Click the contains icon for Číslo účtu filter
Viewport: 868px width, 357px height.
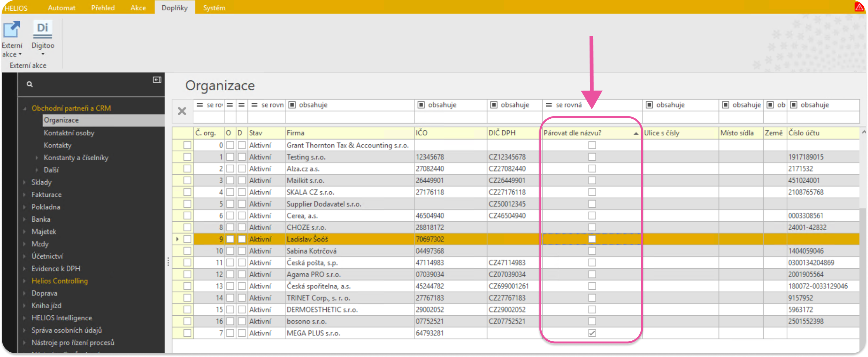point(794,105)
